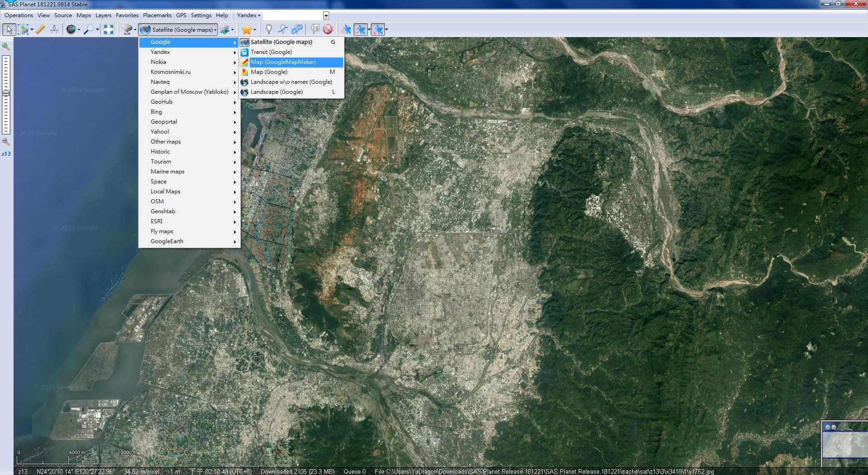Open dropdown arrow beside favorites star
Viewport: 868px width, 475px height.
(x=254, y=30)
